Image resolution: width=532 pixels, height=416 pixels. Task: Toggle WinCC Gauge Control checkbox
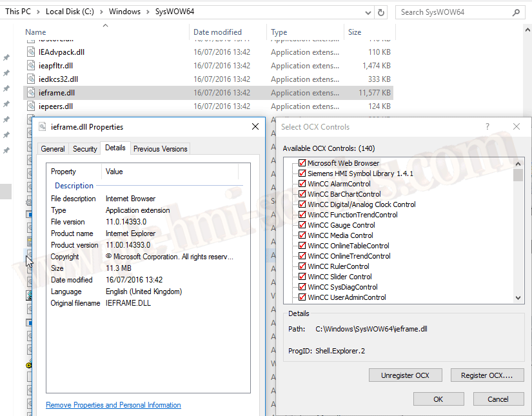point(302,225)
